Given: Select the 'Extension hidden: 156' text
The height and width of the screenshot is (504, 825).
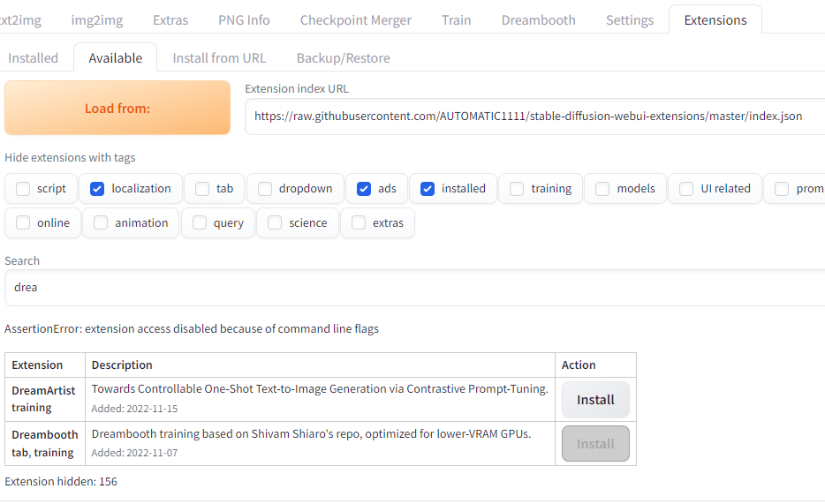Looking at the screenshot, I should [x=61, y=481].
